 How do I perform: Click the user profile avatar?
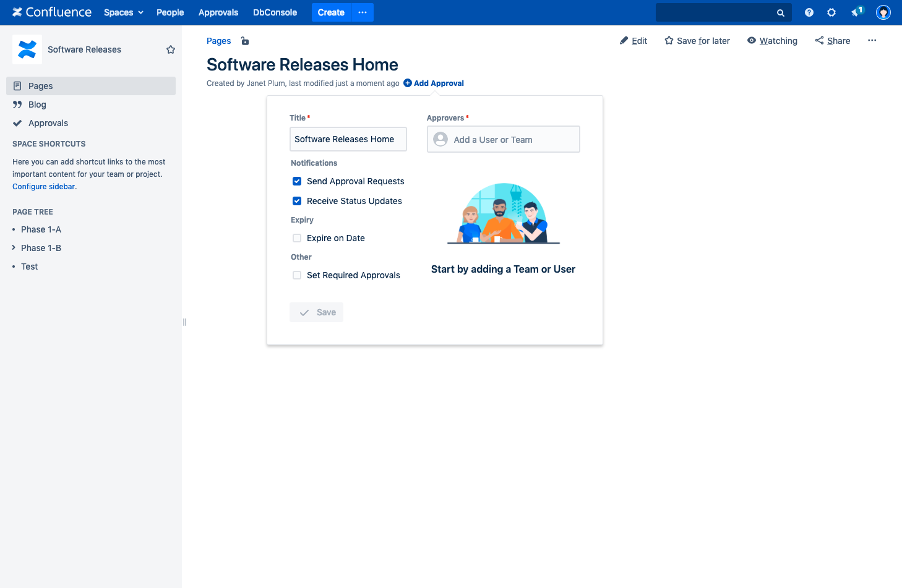pos(883,12)
